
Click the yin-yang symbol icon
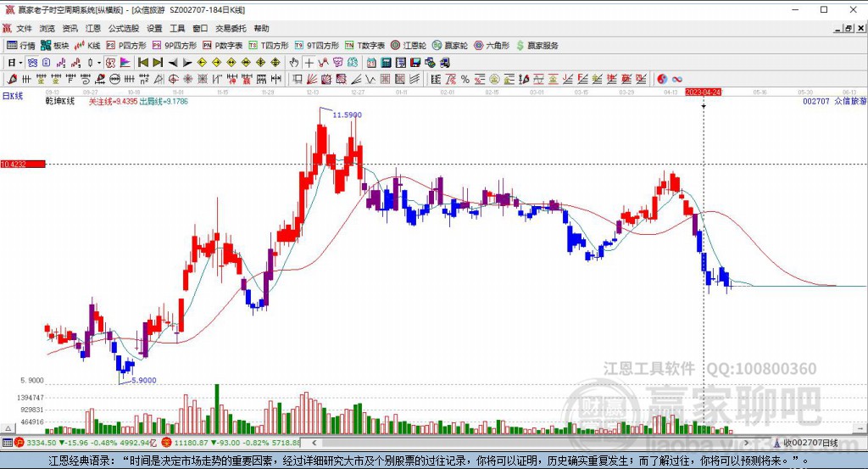(662, 79)
